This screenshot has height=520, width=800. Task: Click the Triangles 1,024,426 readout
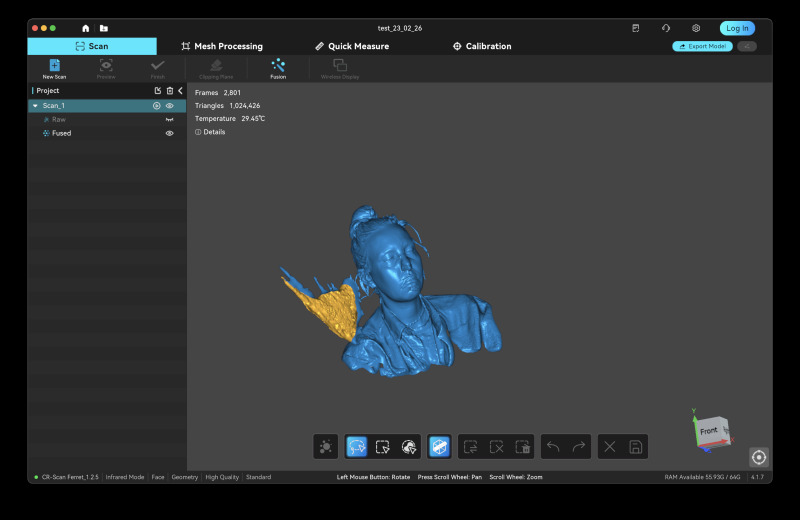[x=228, y=106]
